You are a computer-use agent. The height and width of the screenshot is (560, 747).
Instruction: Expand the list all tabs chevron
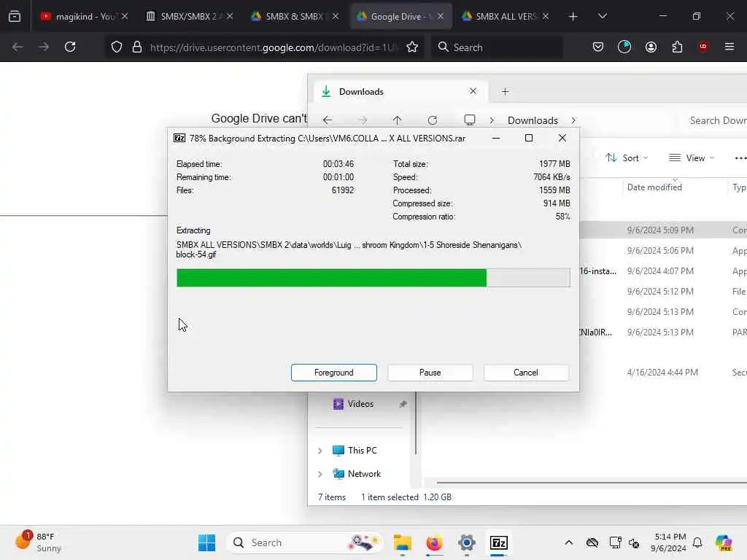tap(602, 16)
